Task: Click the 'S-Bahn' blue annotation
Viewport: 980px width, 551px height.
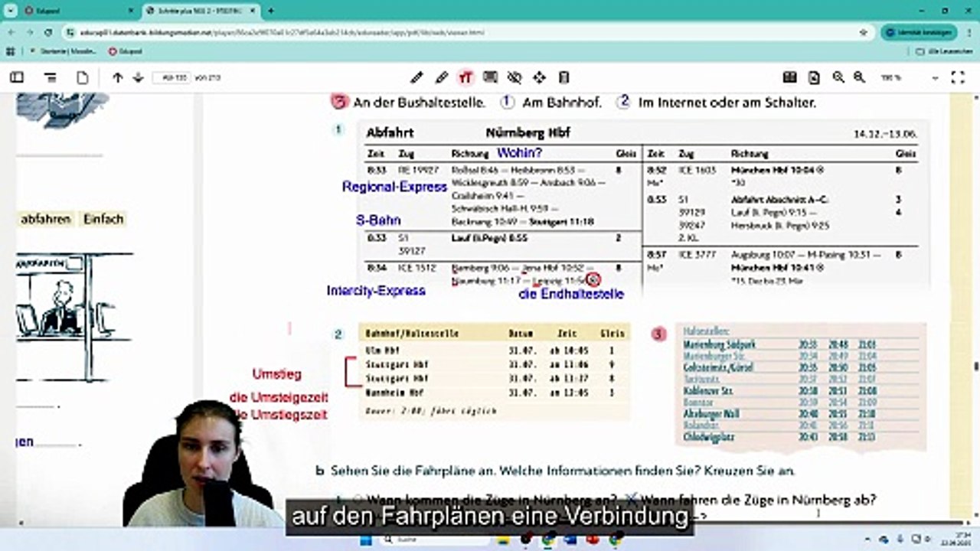Action: [x=378, y=220]
